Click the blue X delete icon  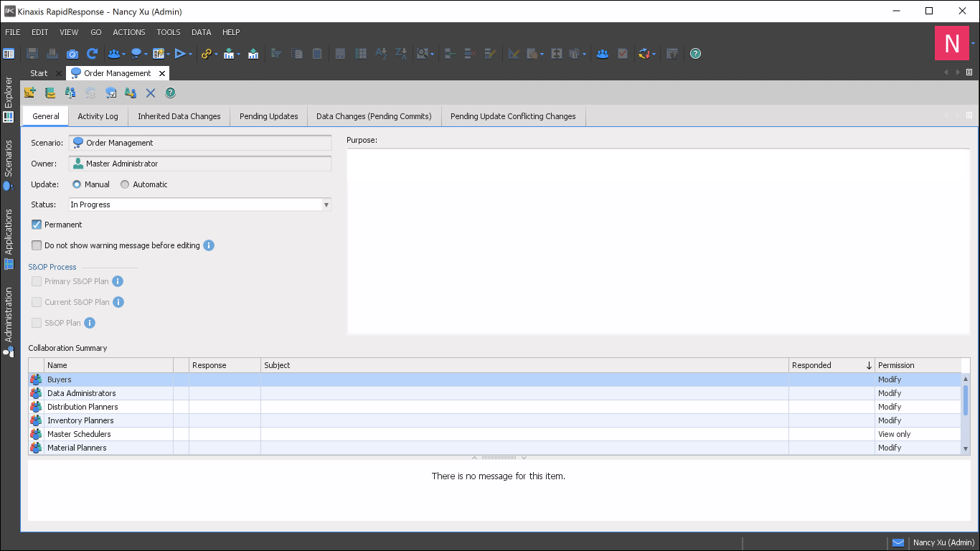pos(151,93)
